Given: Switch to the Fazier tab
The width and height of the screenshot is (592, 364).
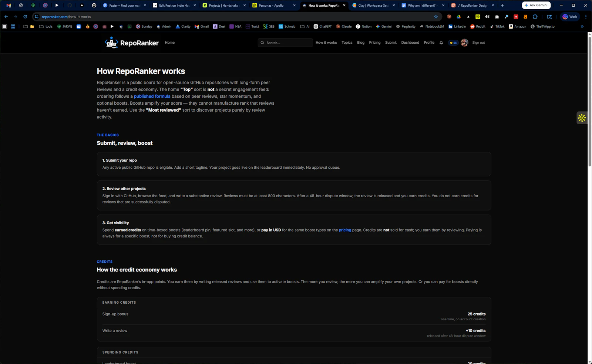Looking at the screenshot, I should (124, 6).
